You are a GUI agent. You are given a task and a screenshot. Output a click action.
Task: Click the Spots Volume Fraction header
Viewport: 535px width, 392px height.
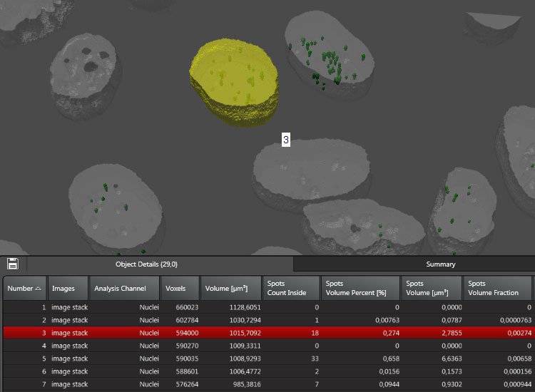499,288
